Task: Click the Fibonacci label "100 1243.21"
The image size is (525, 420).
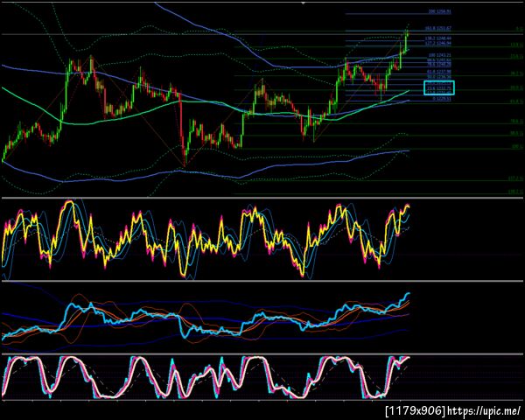Action: coord(439,55)
